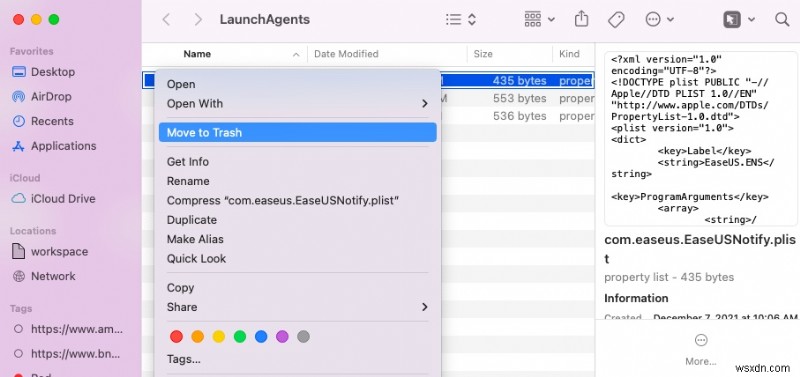The image size is (800, 377).
Task: Expand the Share submenu
Action: pos(297,307)
